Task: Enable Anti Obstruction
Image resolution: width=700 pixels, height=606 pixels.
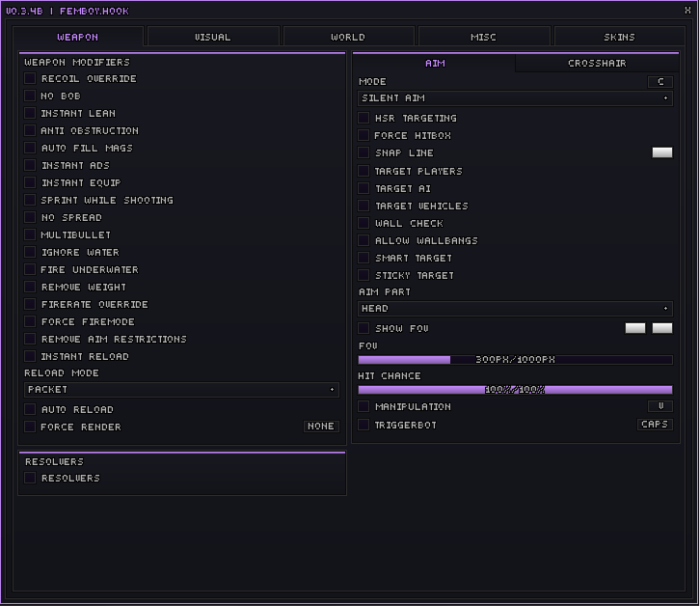Action: point(30,130)
